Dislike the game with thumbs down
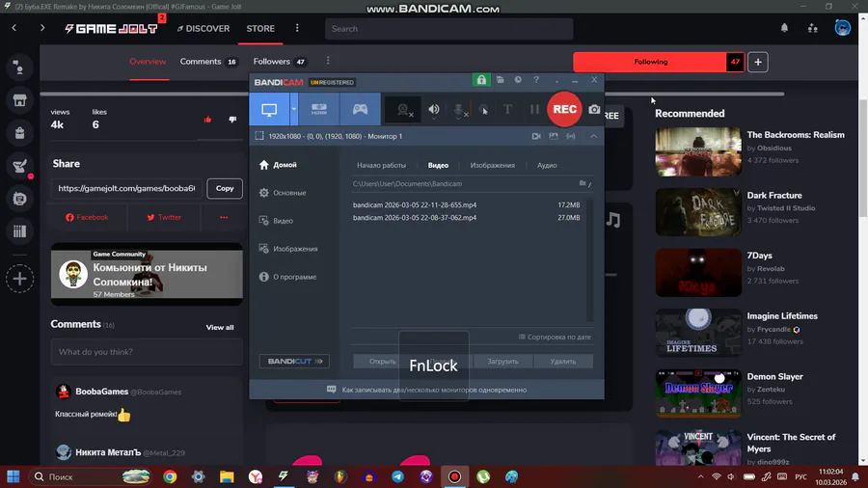 [x=232, y=120]
